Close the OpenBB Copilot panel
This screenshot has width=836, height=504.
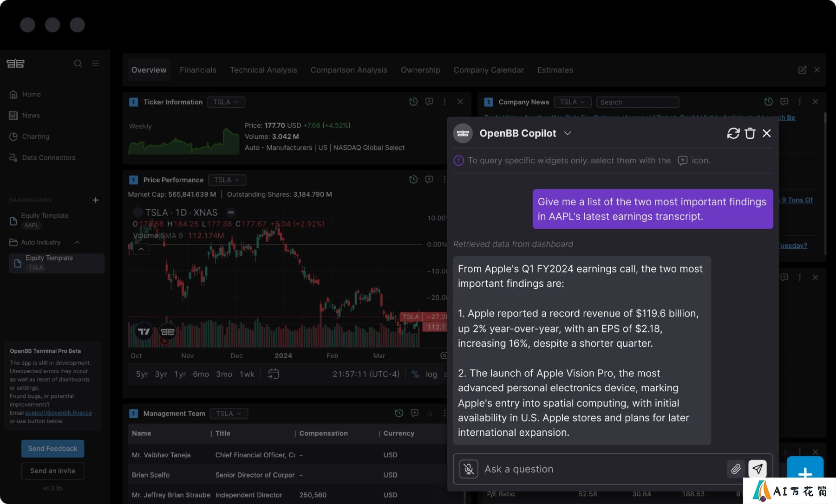pos(767,134)
